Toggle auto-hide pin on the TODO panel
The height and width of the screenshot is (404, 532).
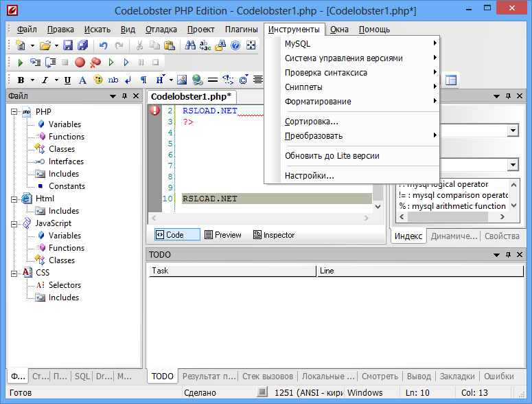pyautogui.click(x=509, y=255)
